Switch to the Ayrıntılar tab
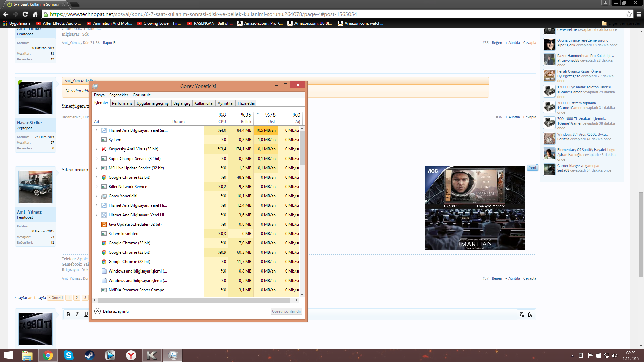This screenshot has width=644, height=362. pyautogui.click(x=226, y=103)
